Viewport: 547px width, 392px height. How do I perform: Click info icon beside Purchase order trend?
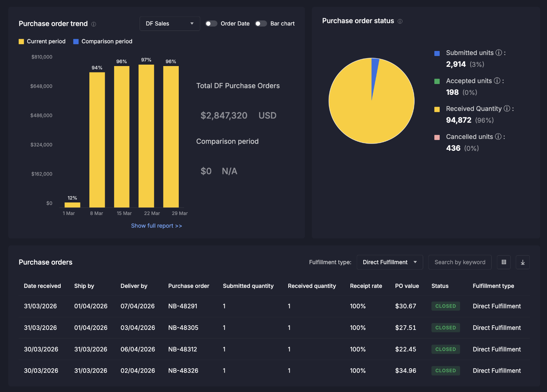click(94, 24)
